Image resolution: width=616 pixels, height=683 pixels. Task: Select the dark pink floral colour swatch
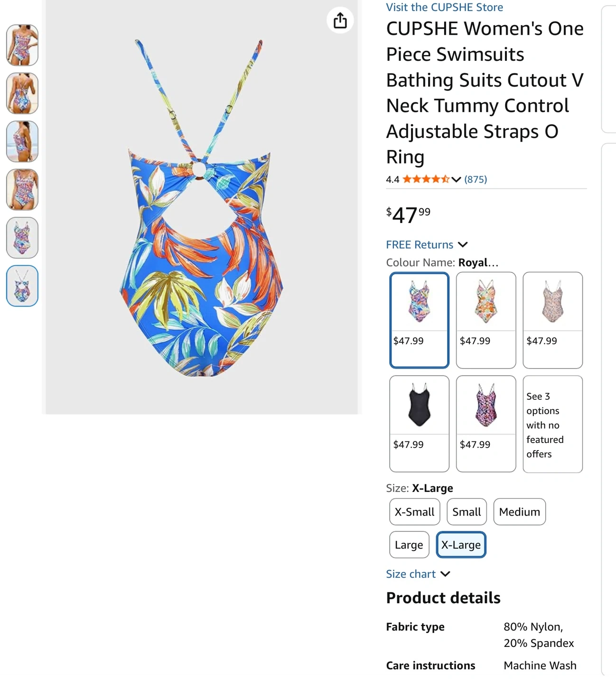click(x=485, y=424)
